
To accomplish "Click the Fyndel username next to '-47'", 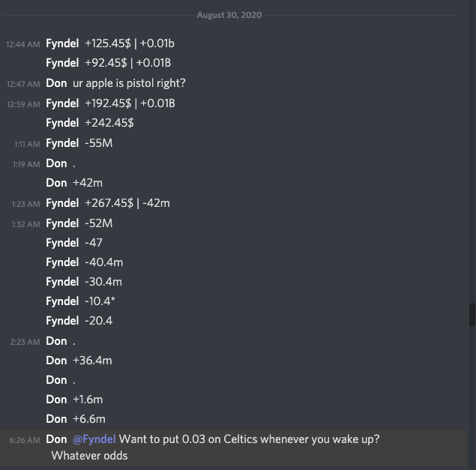I will (x=62, y=243).
